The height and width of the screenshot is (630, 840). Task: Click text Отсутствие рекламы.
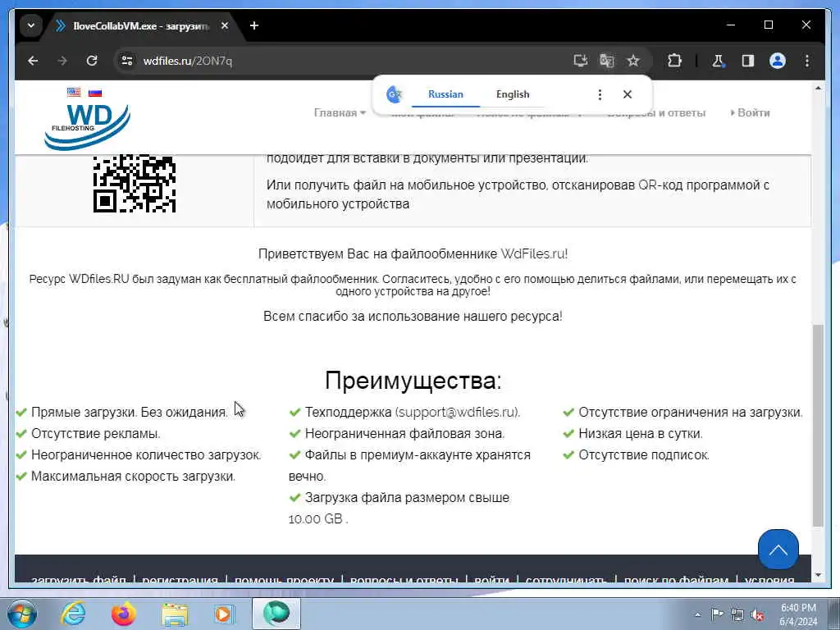coord(95,434)
